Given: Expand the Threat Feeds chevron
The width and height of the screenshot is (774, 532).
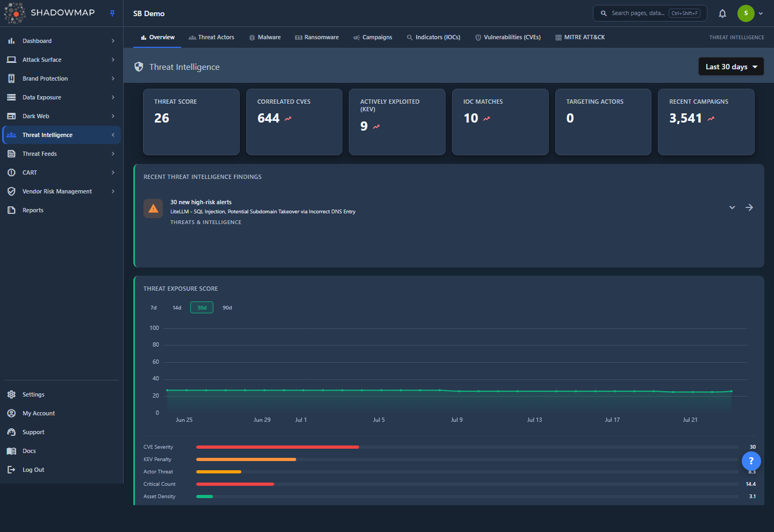Looking at the screenshot, I should 113,154.
